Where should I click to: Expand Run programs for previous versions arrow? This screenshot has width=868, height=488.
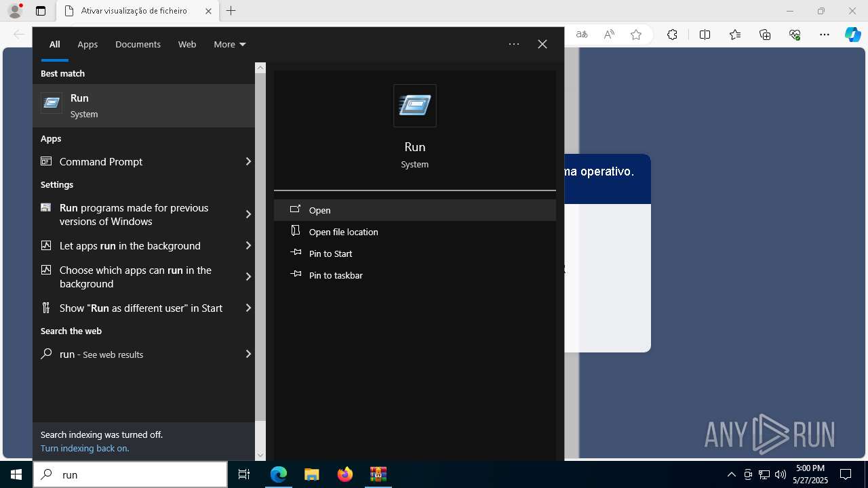(x=248, y=214)
